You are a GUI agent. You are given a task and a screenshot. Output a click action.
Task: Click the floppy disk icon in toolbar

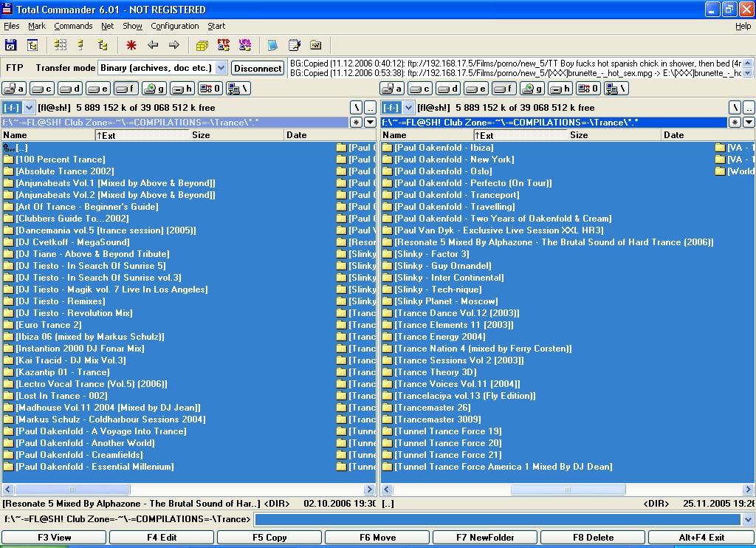11,45
